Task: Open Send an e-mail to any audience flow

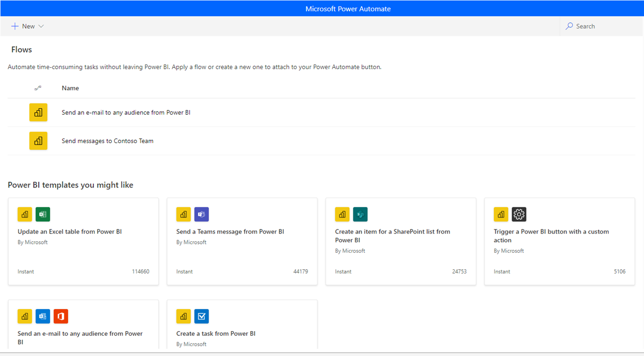Action: pyautogui.click(x=126, y=113)
